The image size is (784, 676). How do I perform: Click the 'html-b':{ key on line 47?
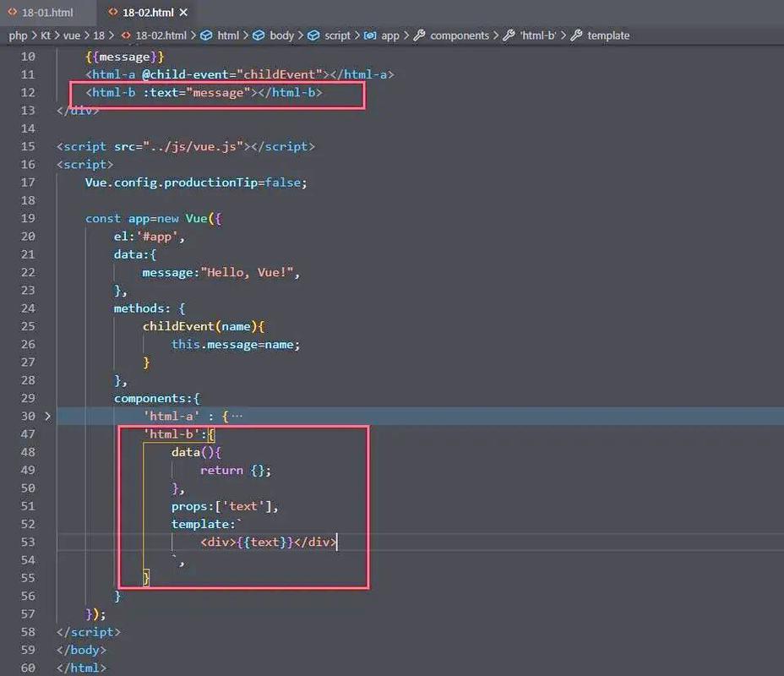click(x=179, y=434)
